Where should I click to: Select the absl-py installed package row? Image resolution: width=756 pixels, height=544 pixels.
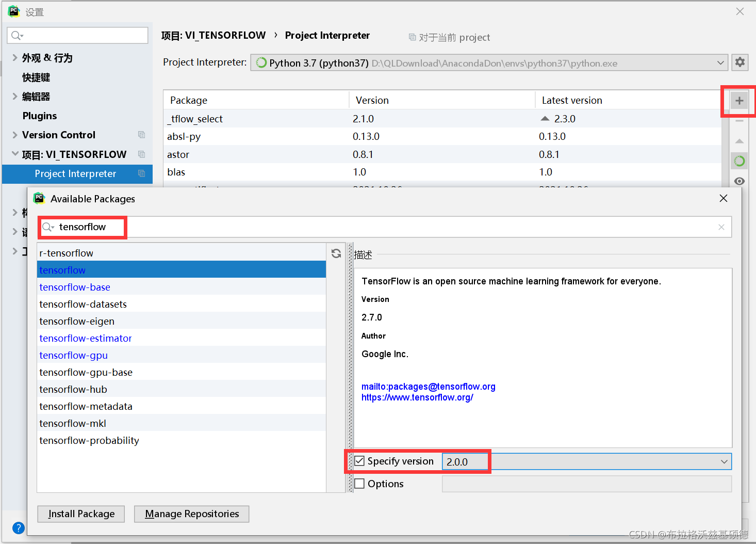coord(442,136)
